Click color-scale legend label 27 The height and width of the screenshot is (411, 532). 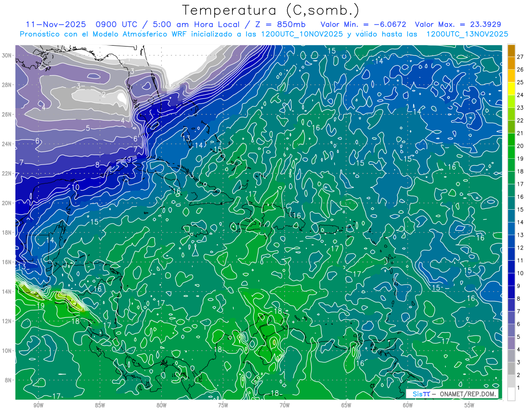point(520,57)
